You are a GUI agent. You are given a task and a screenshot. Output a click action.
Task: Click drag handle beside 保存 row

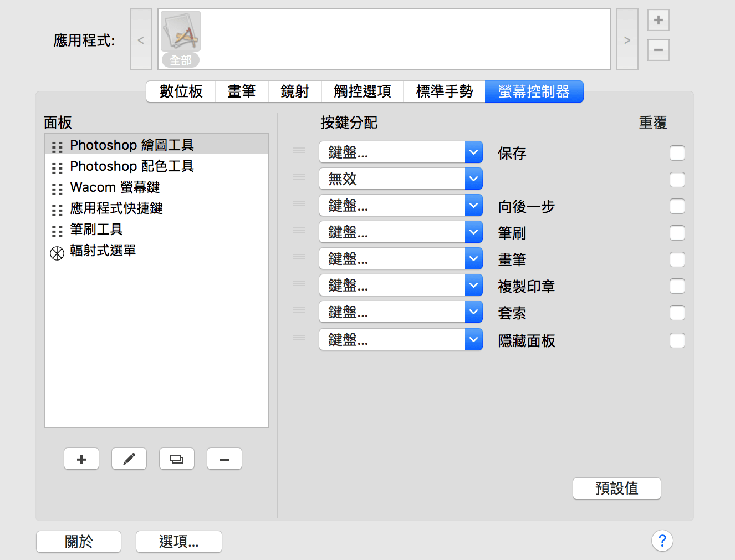tap(299, 150)
